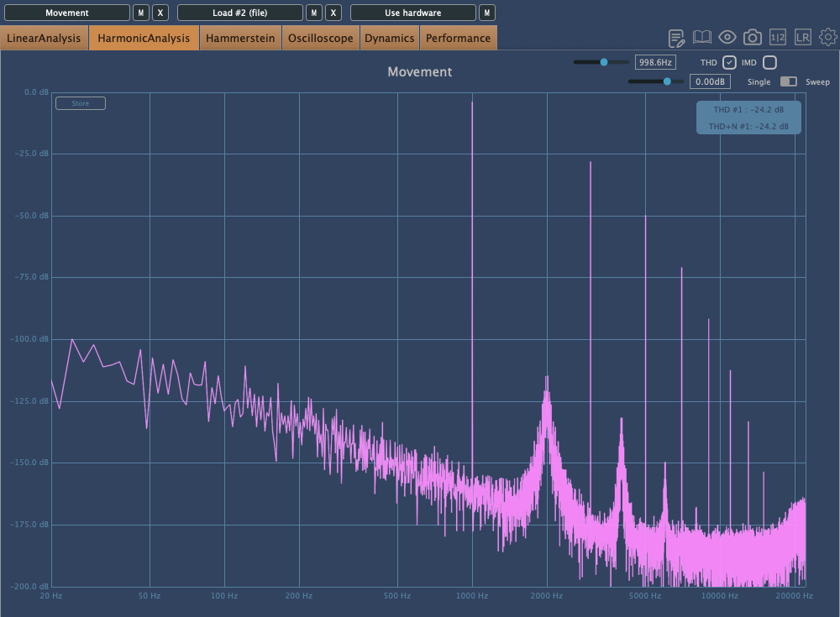The image size is (840, 617).
Task: Open the notes editor pencil icon
Action: click(x=677, y=38)
